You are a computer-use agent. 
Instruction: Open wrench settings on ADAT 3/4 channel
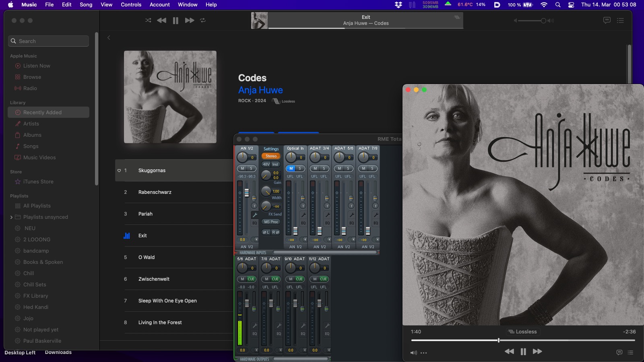pyautogui.click(x=327, y=215)
